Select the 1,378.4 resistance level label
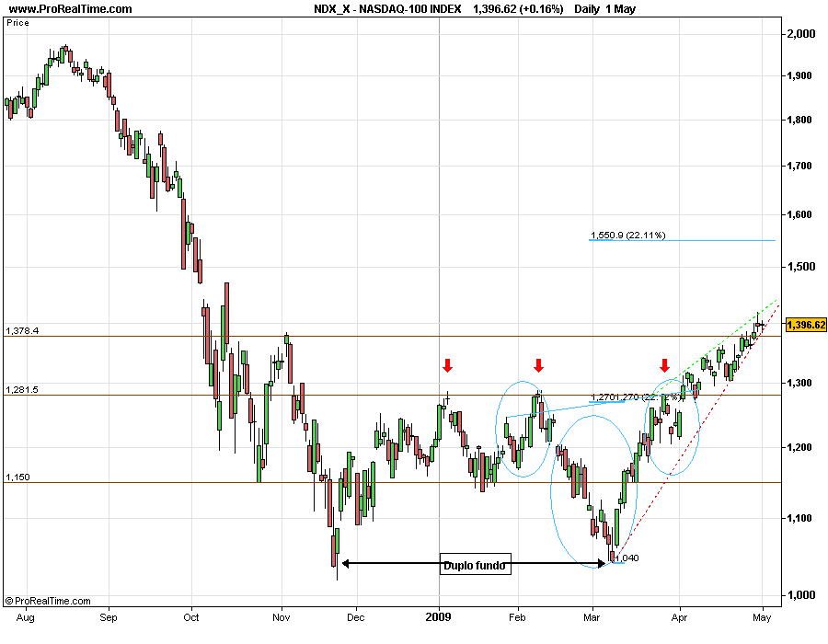This screenshot has width=828, height=644. [x=22, y=331]
